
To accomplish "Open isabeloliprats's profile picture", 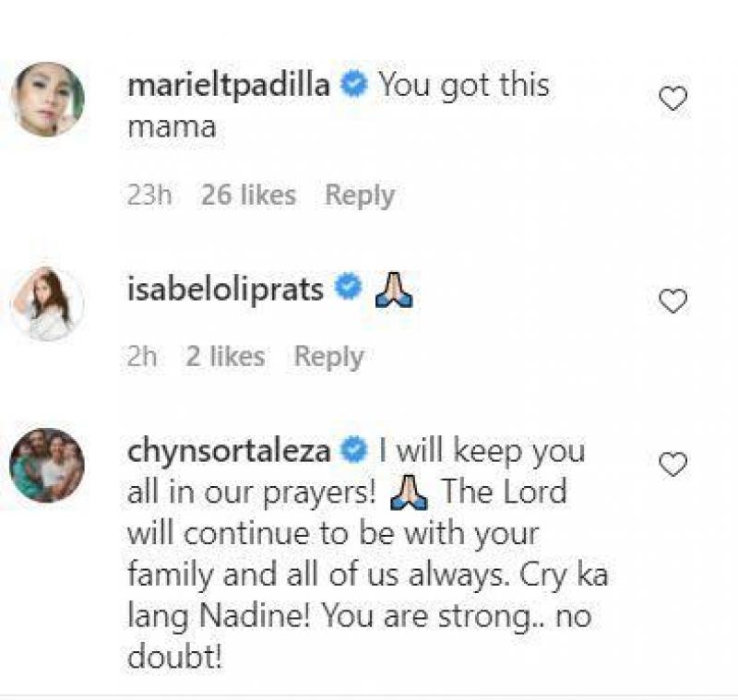I will pos(47,303).
